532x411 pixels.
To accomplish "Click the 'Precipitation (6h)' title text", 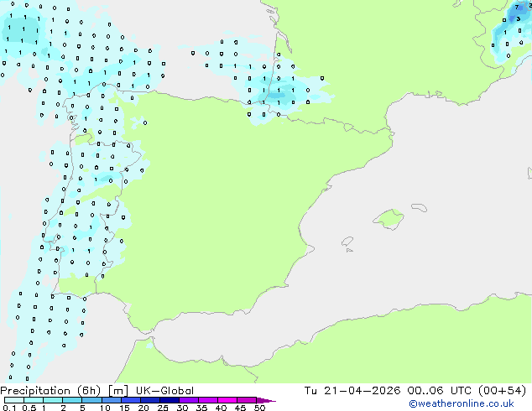I will [50, 391].
